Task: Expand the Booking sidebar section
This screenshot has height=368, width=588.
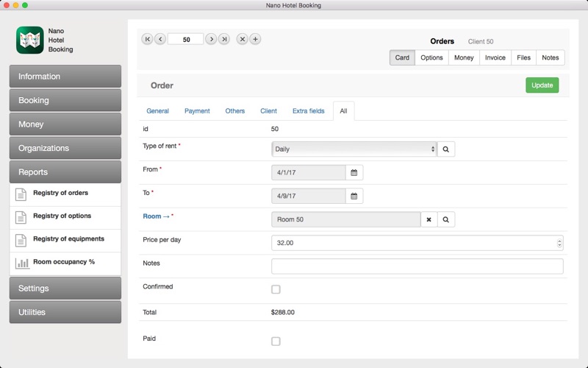Action: [65, 100]
